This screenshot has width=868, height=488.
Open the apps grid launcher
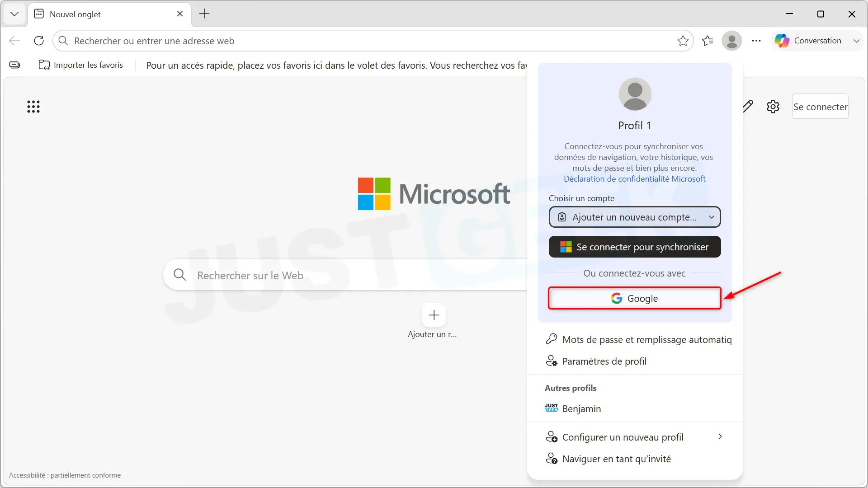point(33,107)
